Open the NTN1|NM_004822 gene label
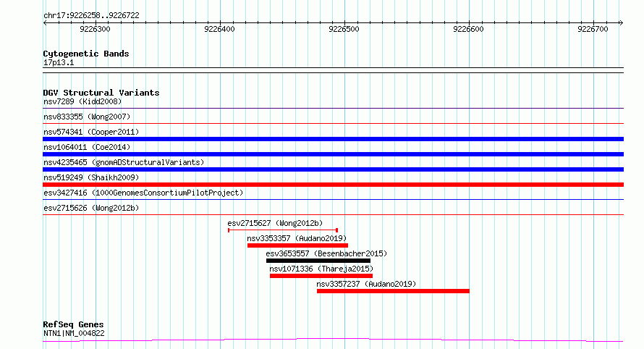 (x=74, y=333)
